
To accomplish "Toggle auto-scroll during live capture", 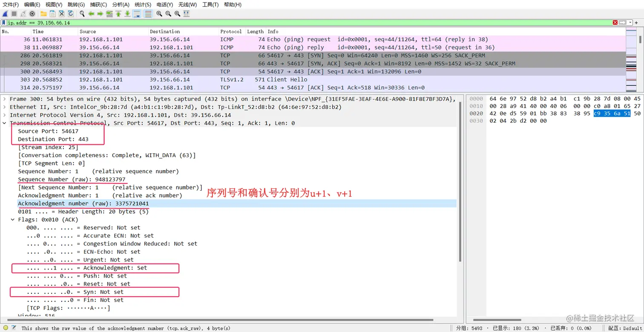I will [x=137, y=14].
